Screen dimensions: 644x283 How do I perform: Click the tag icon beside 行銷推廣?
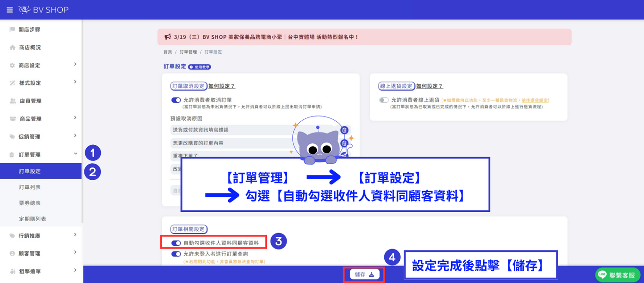[12, 236]
